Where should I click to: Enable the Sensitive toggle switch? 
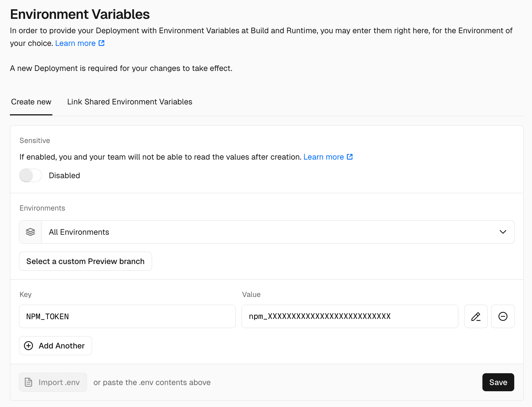[30, 175]
